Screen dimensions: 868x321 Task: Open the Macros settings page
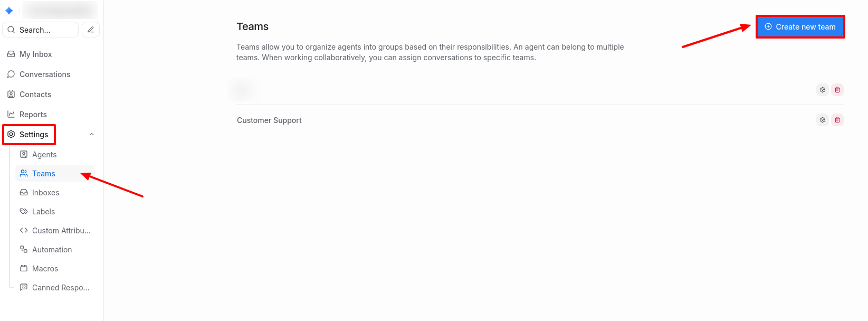[45, 269]
